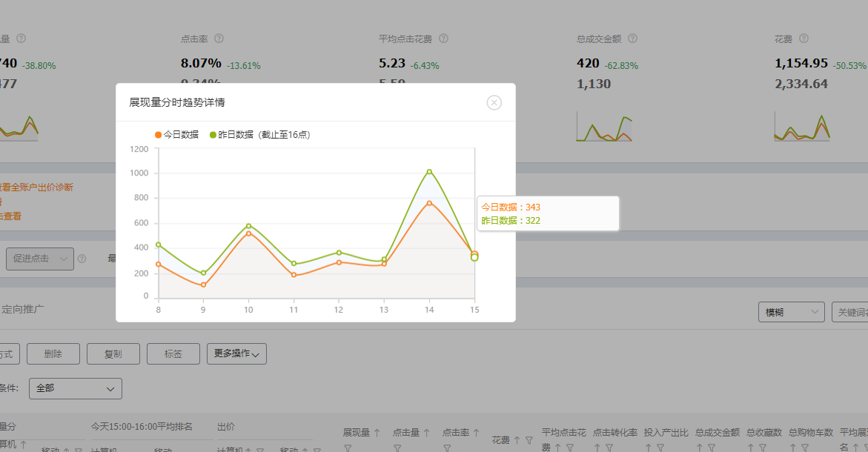Image resolution: width=868 pixels, height=452 pixels.
Task: Click help icon next to 点击率
Action: tap(219, 39)
